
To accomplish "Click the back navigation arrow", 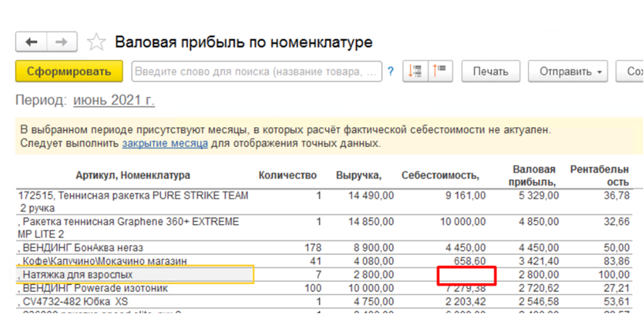I will tap(32, 42).
